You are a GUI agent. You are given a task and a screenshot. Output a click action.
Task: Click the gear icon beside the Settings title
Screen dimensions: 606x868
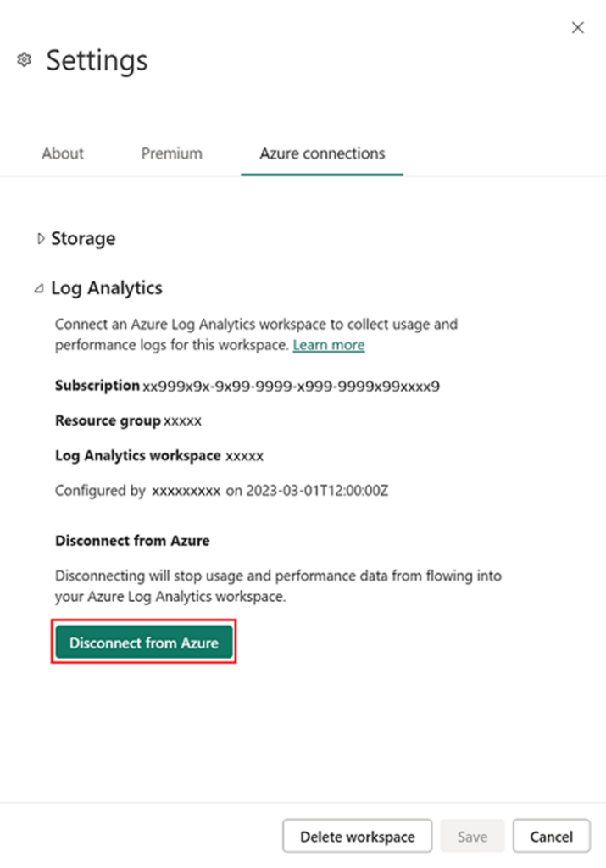24,59
